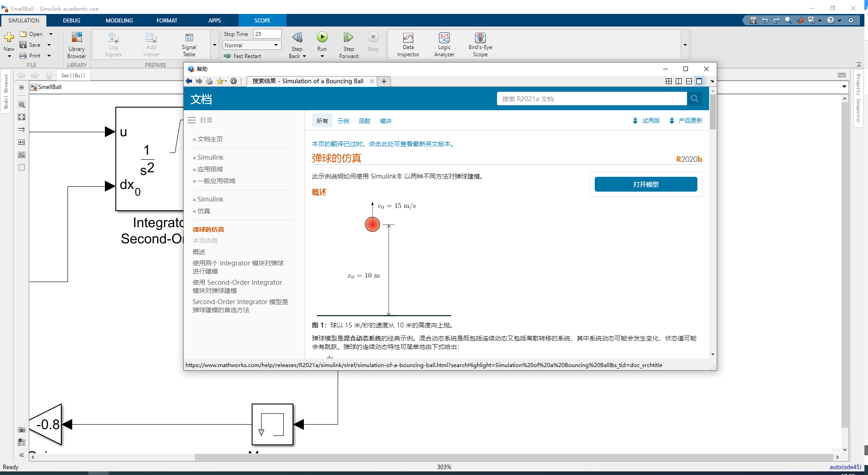
Task: Open the Signal Table
Action: (189, 45)
